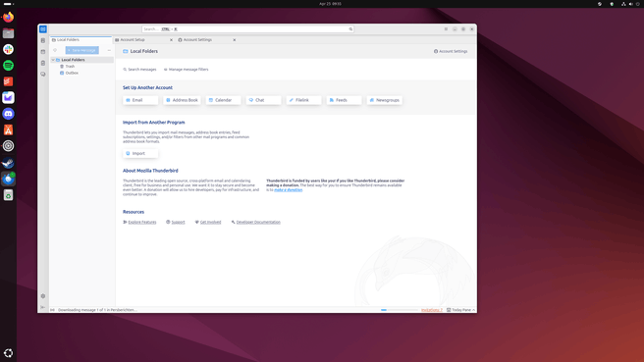
Task: Open Spotify from the dock
Action: point(8,66)
